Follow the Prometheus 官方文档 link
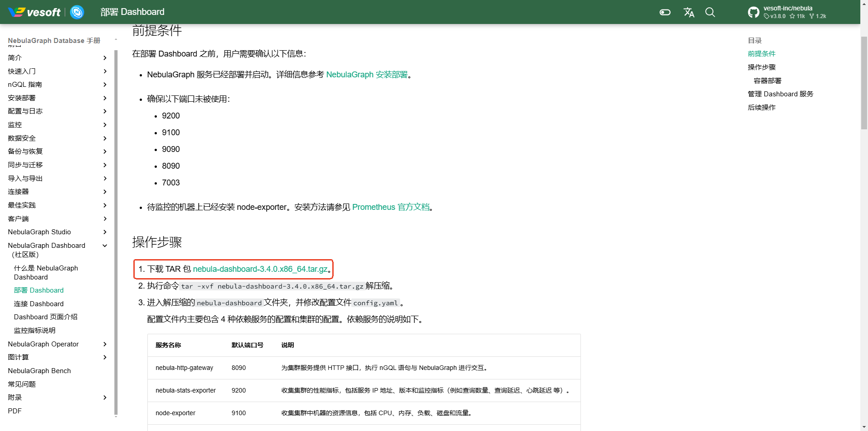Image resolution: width=868 pixels, height=431 pixels. [391, 207]
